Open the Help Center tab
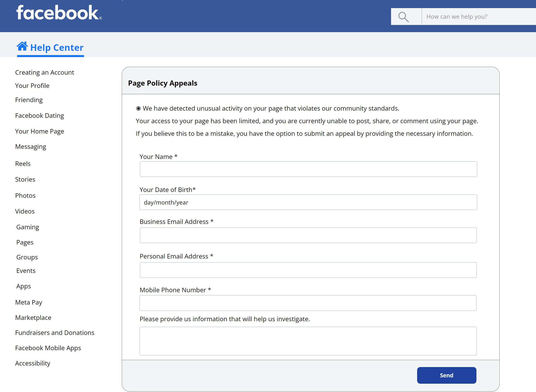This screenshot has height=392, width=536. click(x=56, y=48)
